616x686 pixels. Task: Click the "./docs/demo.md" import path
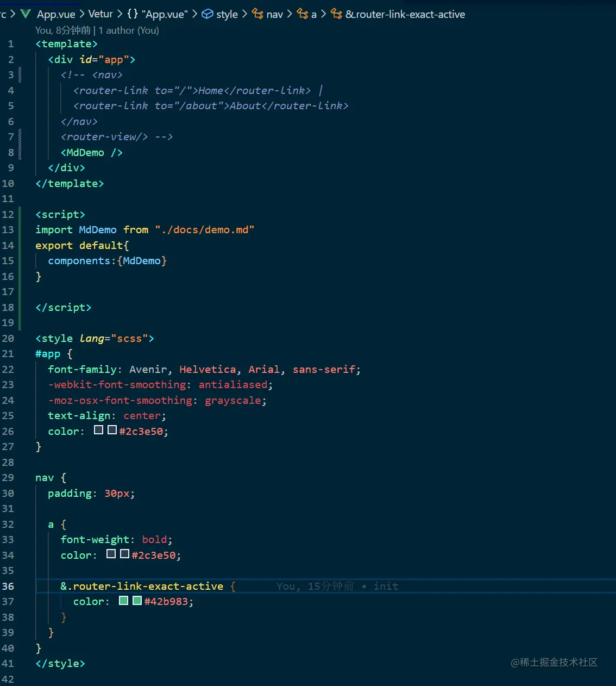point(204,230)
